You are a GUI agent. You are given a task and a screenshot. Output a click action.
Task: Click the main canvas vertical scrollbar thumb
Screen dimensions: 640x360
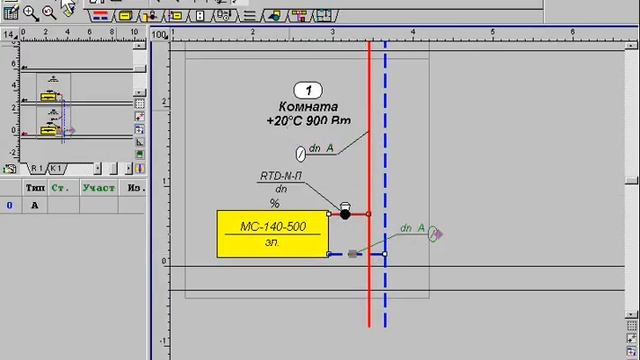(x=631, y=180)
